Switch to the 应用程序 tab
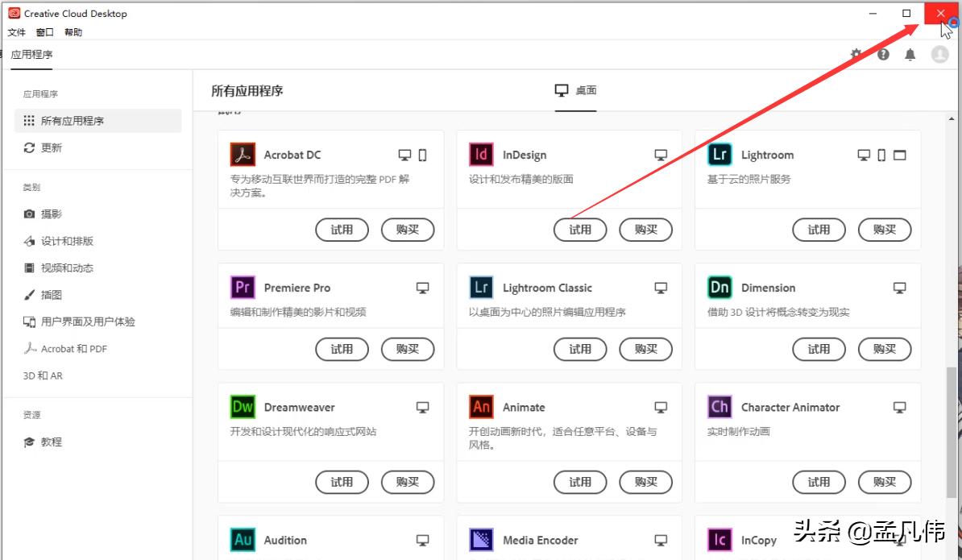962x560 pixels. (x=32, y=55)
